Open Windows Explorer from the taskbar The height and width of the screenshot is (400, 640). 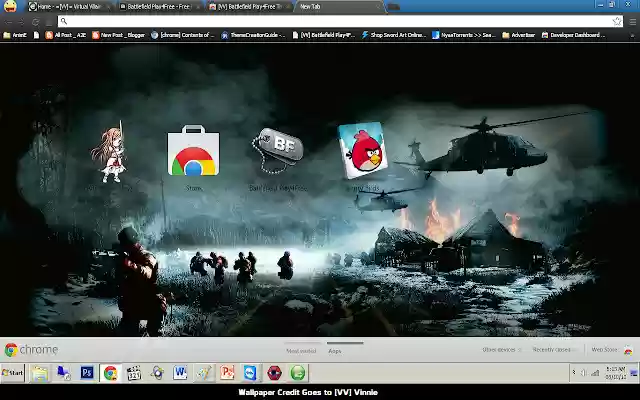point(40,373)
